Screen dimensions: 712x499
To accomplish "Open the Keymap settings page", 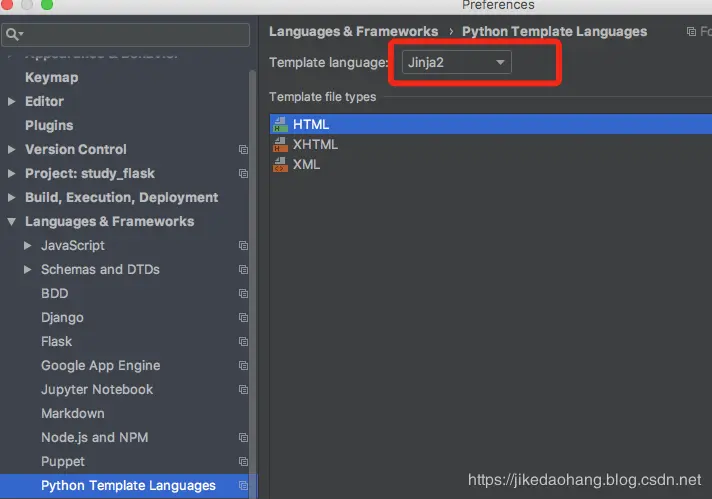I will click(52, 78).
